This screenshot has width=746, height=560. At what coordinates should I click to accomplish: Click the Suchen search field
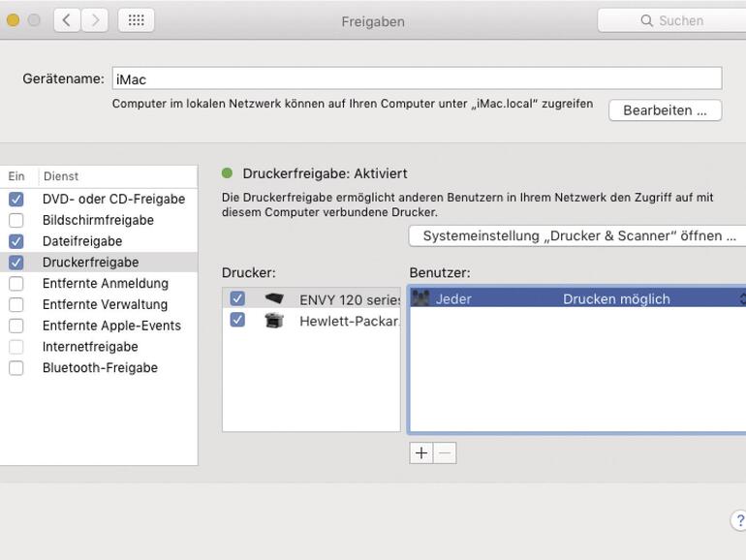pos(671,20)
